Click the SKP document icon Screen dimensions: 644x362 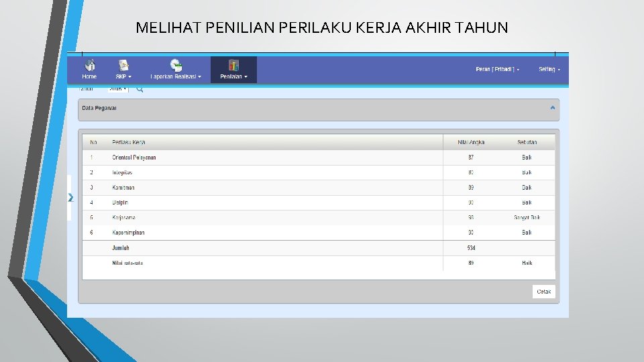point(123,65)
